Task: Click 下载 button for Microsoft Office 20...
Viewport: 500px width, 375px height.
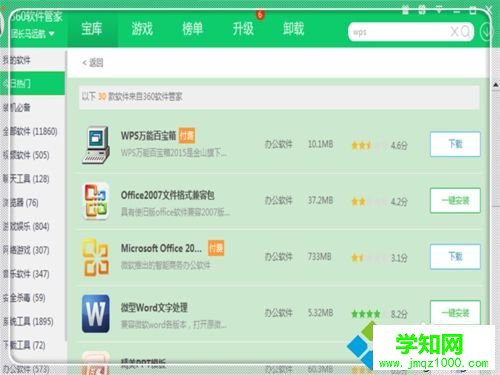Action: [x=455, y=257]
